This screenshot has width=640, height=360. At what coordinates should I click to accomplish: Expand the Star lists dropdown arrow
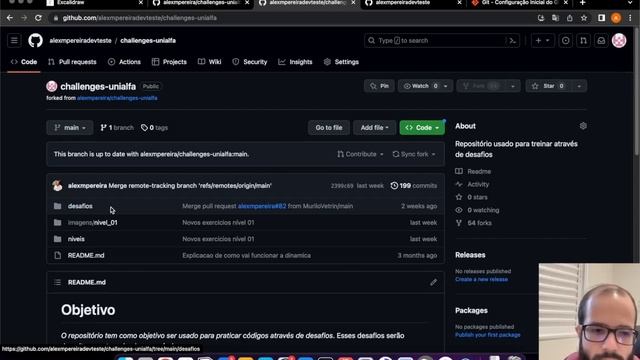579,86
